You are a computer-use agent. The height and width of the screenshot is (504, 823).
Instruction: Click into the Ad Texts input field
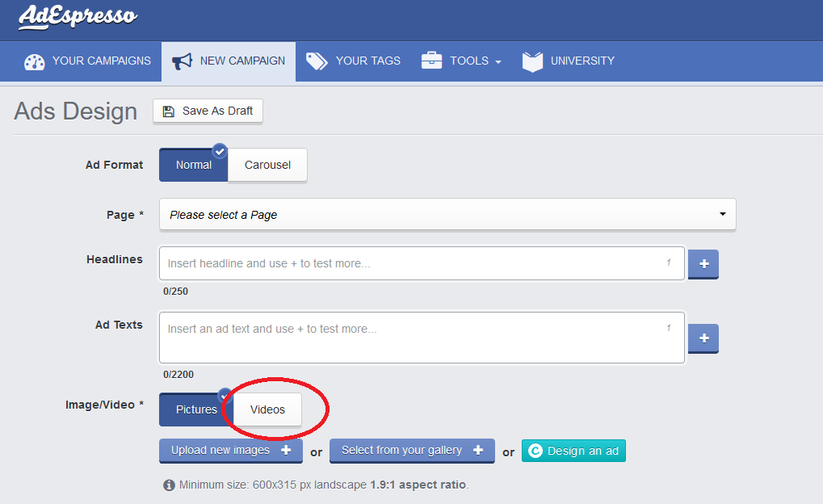422,337
